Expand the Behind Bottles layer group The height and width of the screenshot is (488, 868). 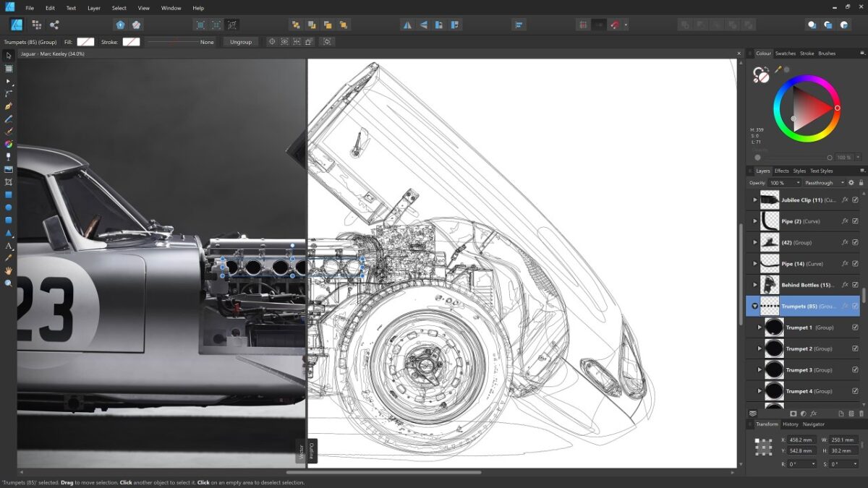pyautogui.click(x=754, y=285)
